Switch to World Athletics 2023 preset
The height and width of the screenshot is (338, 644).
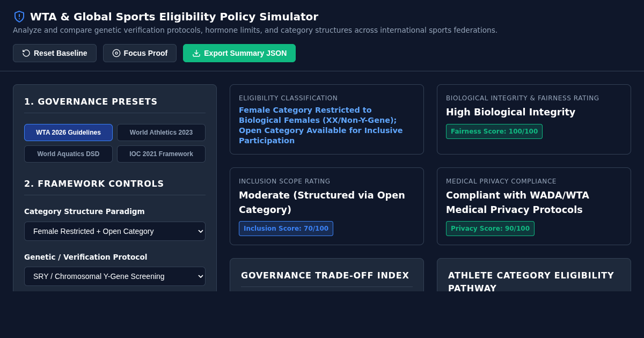click(161, 133)
